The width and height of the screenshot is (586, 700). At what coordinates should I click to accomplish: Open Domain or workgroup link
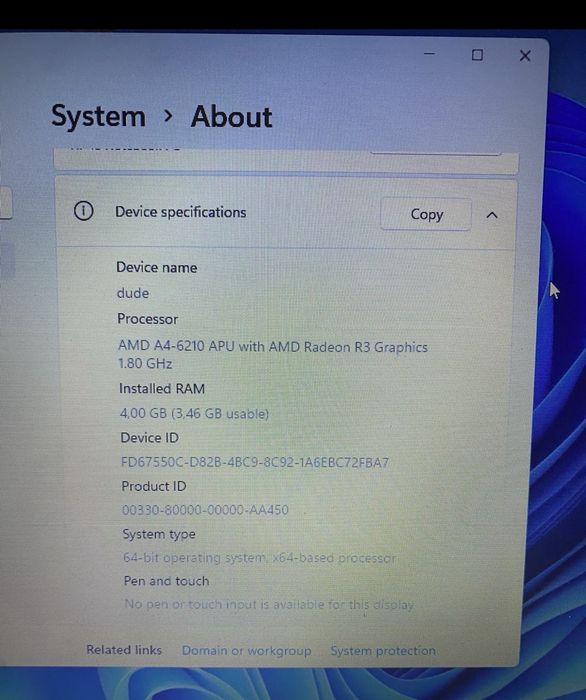[x=246, y=650]
